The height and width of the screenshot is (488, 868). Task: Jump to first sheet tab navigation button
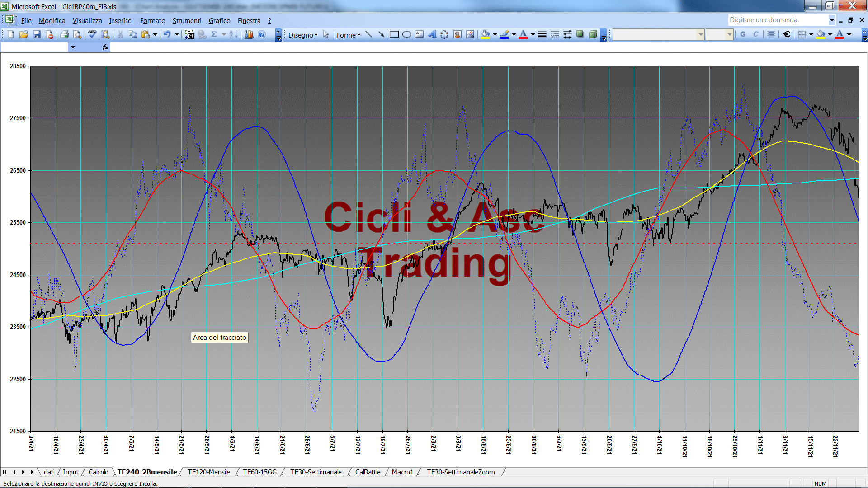(5, 472)
